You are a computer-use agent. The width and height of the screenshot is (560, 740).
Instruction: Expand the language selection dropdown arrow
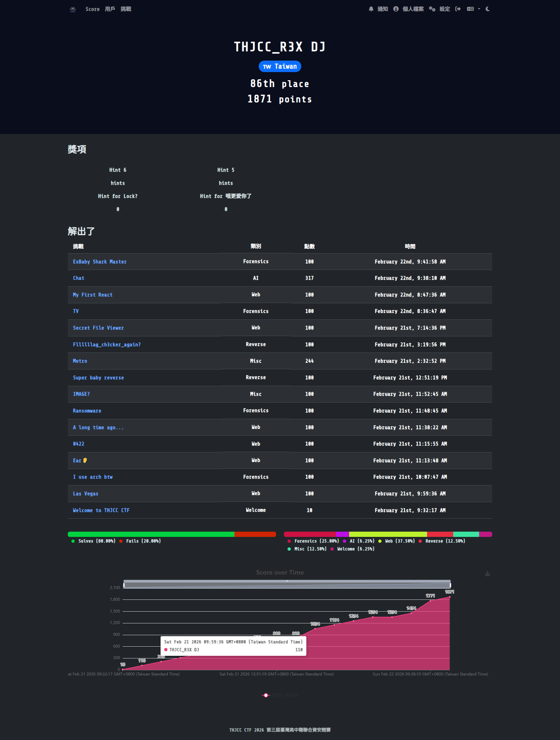point(479,9)
